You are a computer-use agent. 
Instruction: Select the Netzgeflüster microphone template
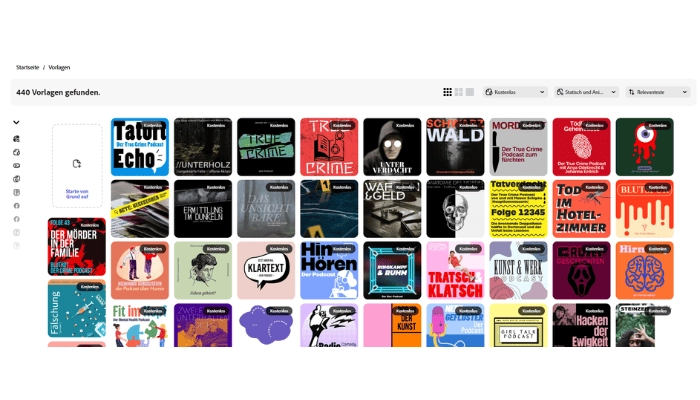coord(455,325)
